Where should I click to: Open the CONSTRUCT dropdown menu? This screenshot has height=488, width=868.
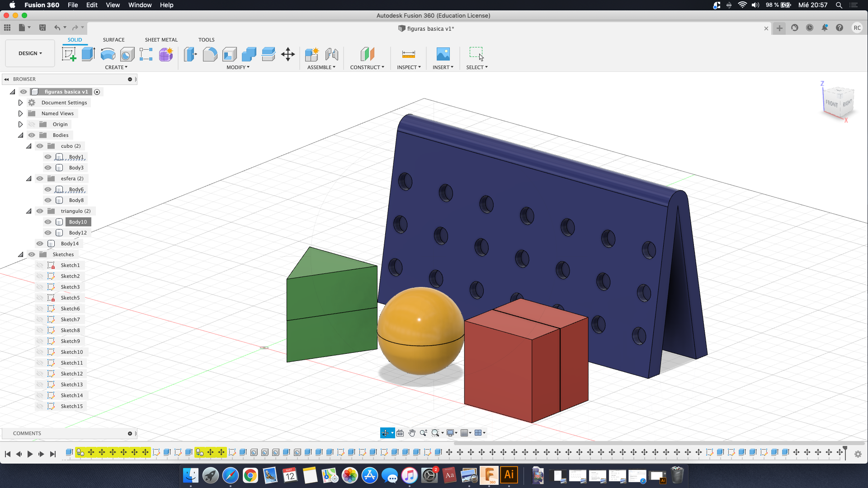pyautogui.click(x=367, y=67)
